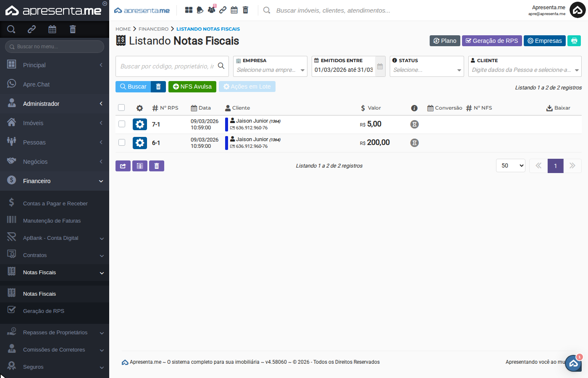This screenshot has width=588, height=378.
Task: Click the green NFS Avulsa button
Action: [192, 87]
